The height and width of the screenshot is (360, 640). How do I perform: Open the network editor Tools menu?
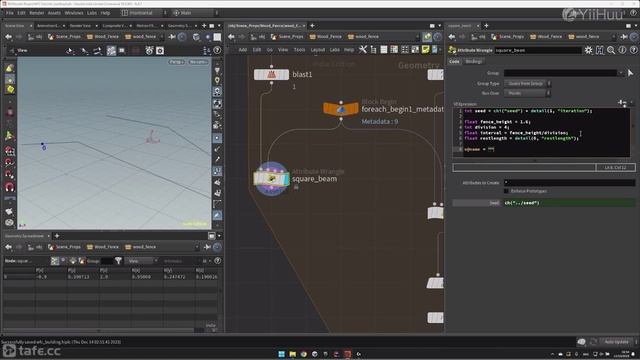click(x=299, y=50)
